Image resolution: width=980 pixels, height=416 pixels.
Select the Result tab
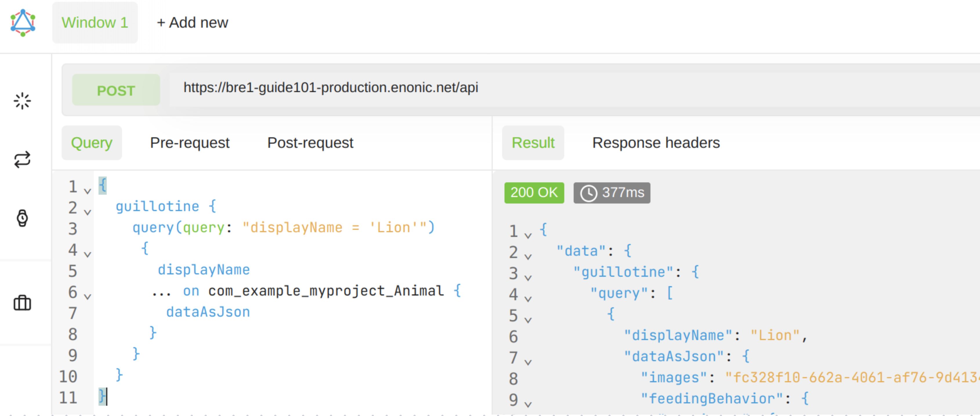533,143
